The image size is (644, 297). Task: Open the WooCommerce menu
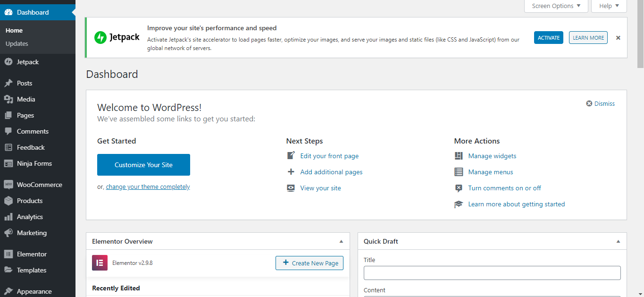[38, 185]
